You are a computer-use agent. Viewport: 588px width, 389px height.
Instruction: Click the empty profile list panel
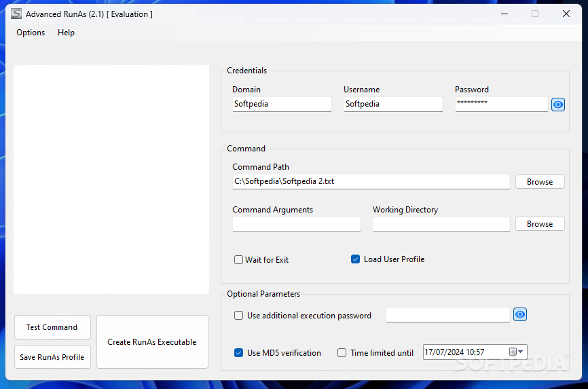tap(111, 180)
